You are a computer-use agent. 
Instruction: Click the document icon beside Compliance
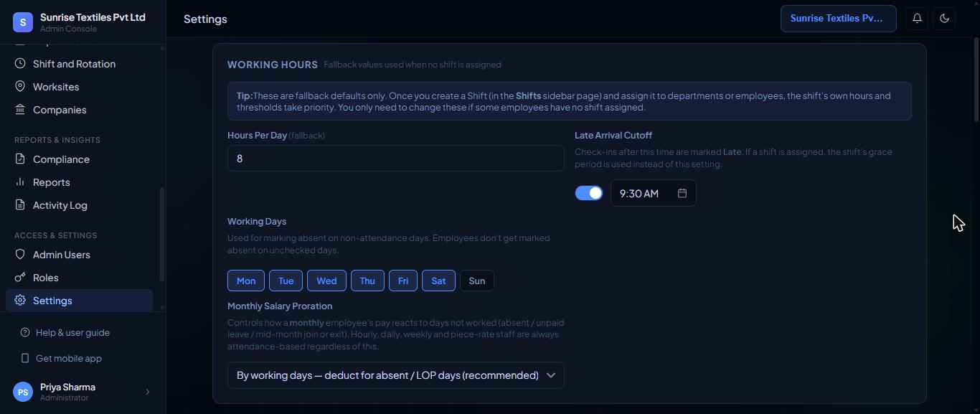tap(20, 159)
